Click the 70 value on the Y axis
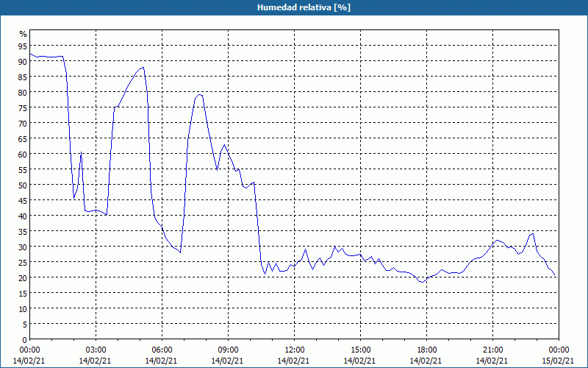This screenshot has width=588, height=368. pyautogui.click(x=23, y=123)
